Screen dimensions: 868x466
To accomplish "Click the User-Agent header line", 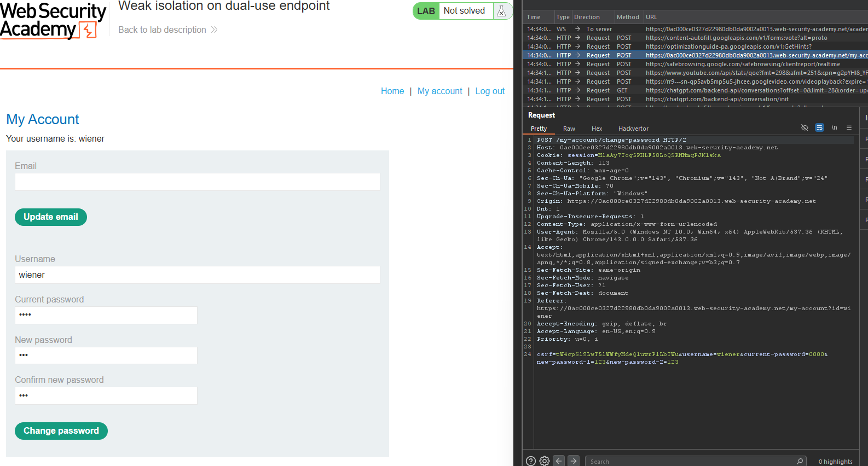I will point(690,236).
